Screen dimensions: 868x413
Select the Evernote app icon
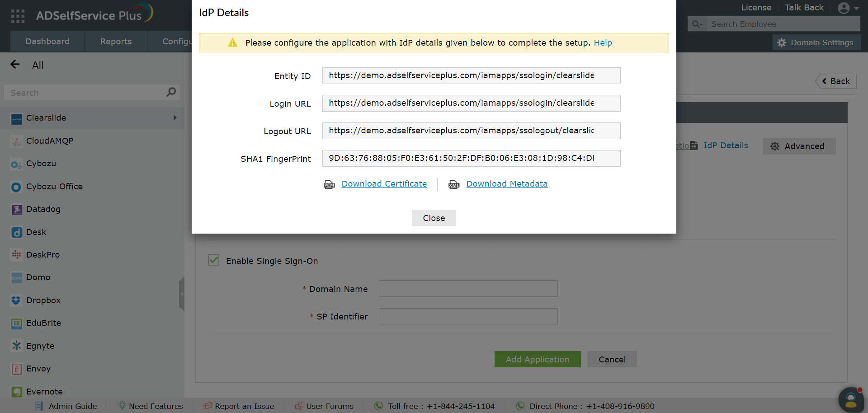point(17,392)
